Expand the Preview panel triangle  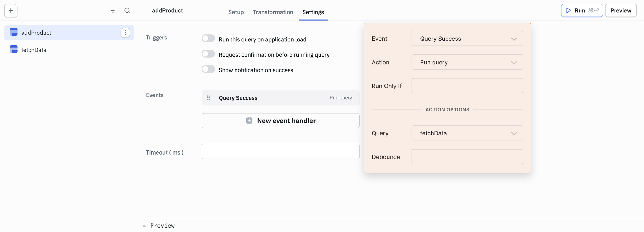(x=144, y=226)
